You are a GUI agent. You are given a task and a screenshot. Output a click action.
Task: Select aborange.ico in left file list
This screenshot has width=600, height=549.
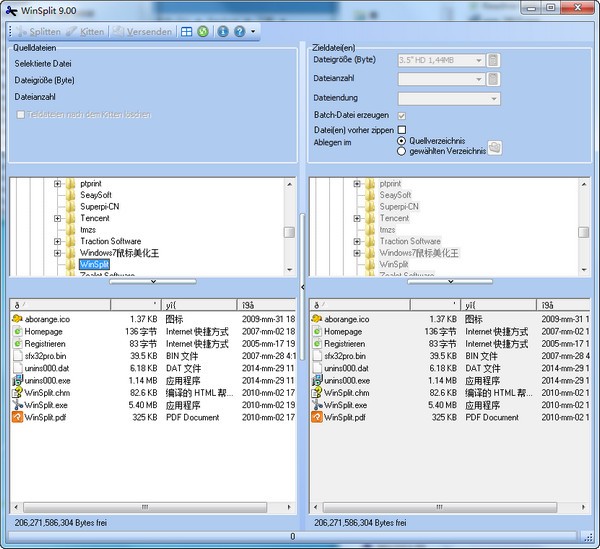47,319
